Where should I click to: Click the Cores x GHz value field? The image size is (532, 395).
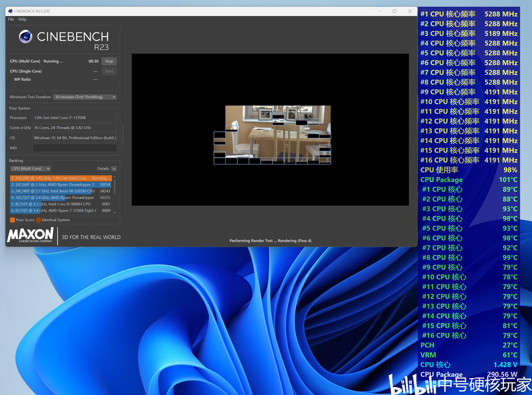click(75, 128)
